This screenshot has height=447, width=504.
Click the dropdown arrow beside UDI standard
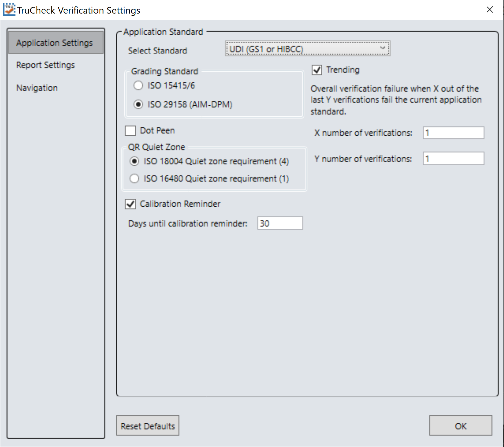pos(383,48)
